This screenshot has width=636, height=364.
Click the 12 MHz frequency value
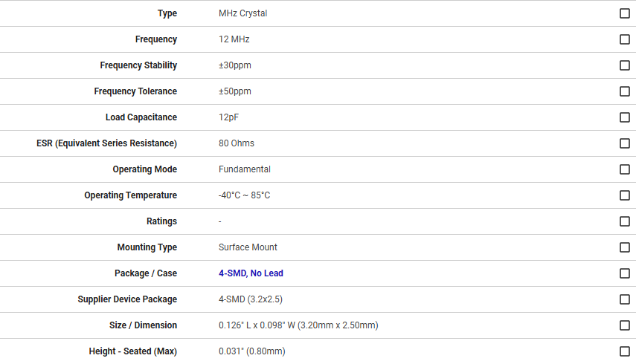pyautogui.click(x=234, y=39)
